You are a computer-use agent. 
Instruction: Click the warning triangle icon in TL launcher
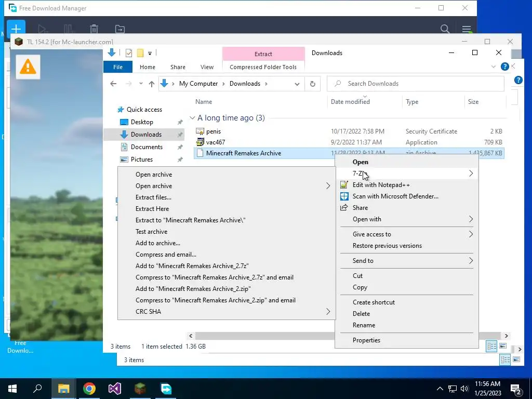click(28, 67)
